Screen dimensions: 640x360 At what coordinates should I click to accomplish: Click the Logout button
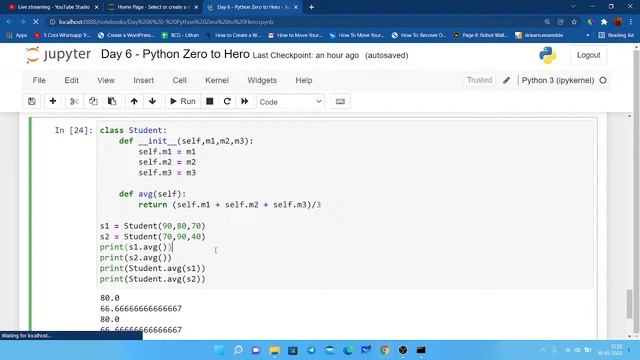588,55
